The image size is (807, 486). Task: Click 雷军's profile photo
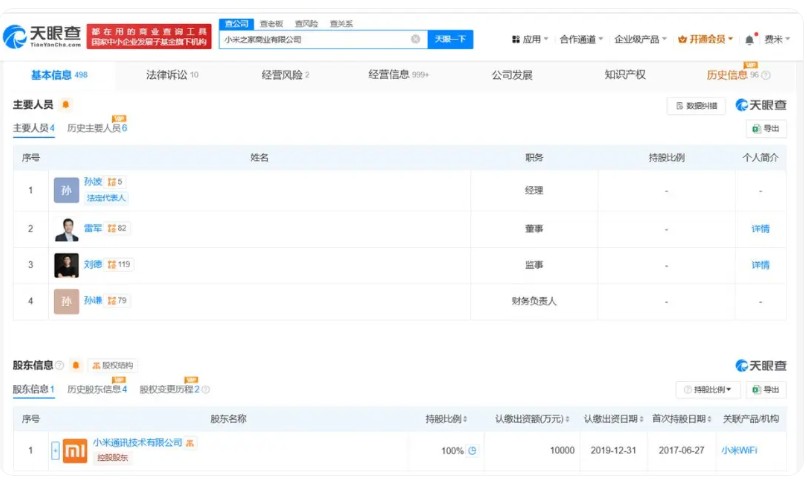click(x=66, y=229)
